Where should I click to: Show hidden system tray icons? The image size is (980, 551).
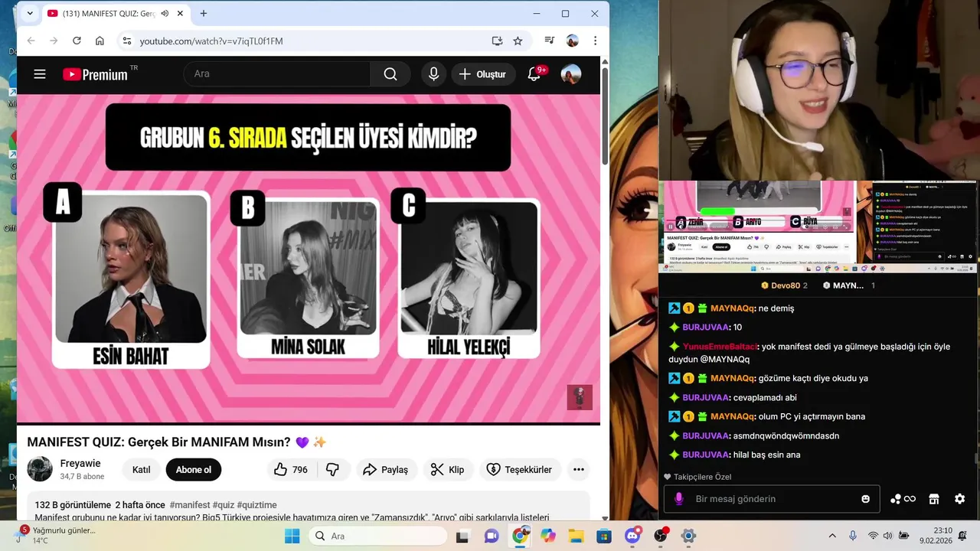832,536
